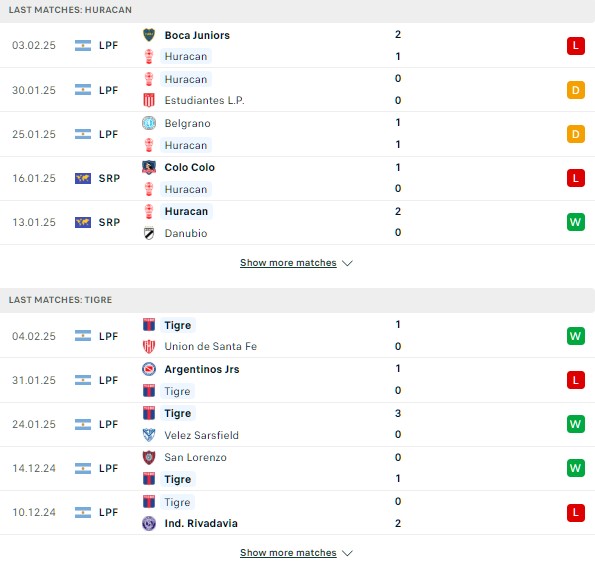Click the Boca Juniors club crest
This screenshot has width=595, height=567.
[149, 35]
